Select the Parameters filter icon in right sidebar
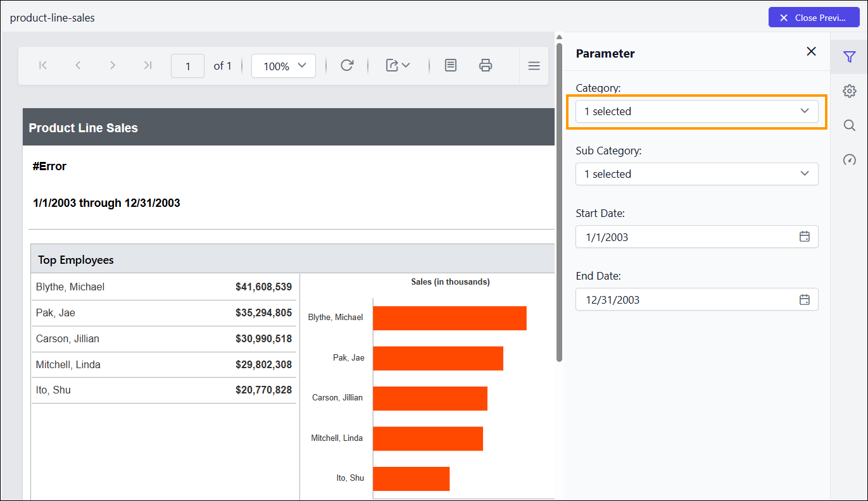This screenshot has width=868, height=501. click(x=849, y=56)
